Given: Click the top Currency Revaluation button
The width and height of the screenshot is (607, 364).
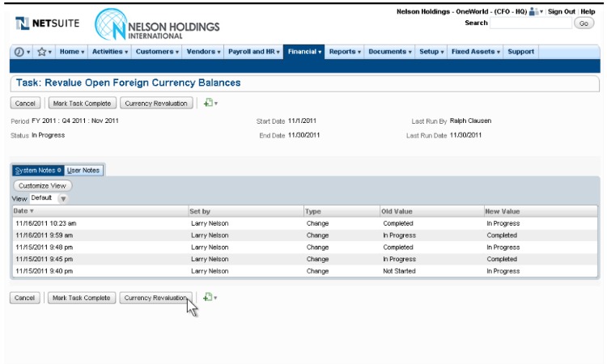Looking at the screenshot, I should pos(156,104).
